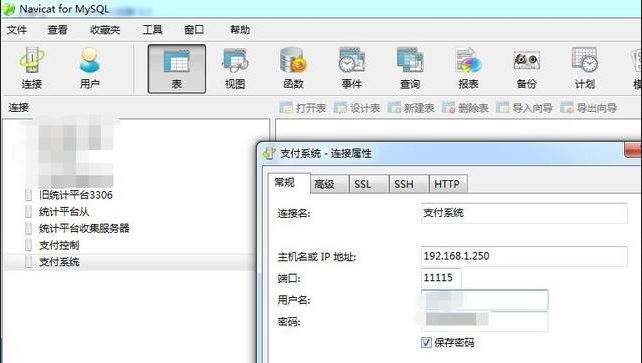Click the 连接名 field containing 支付系统
Image resolution: width=642 pixels, height=363 pixels.
524,213
